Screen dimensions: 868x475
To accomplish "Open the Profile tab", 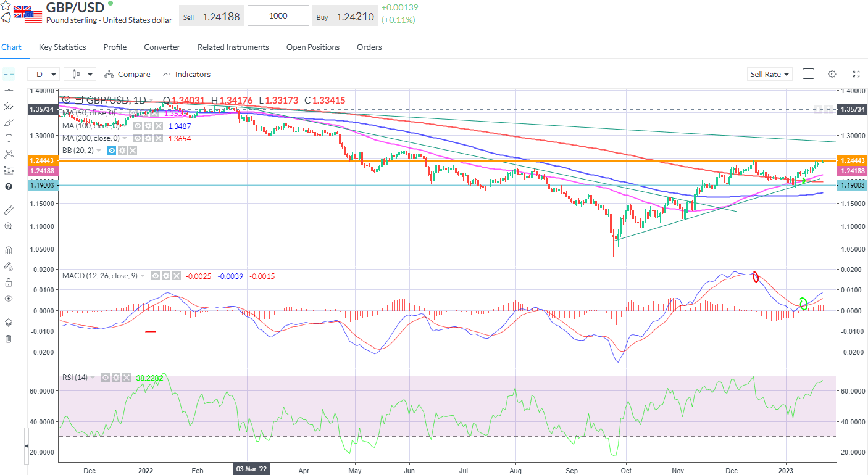I will (x=115, y=47).
